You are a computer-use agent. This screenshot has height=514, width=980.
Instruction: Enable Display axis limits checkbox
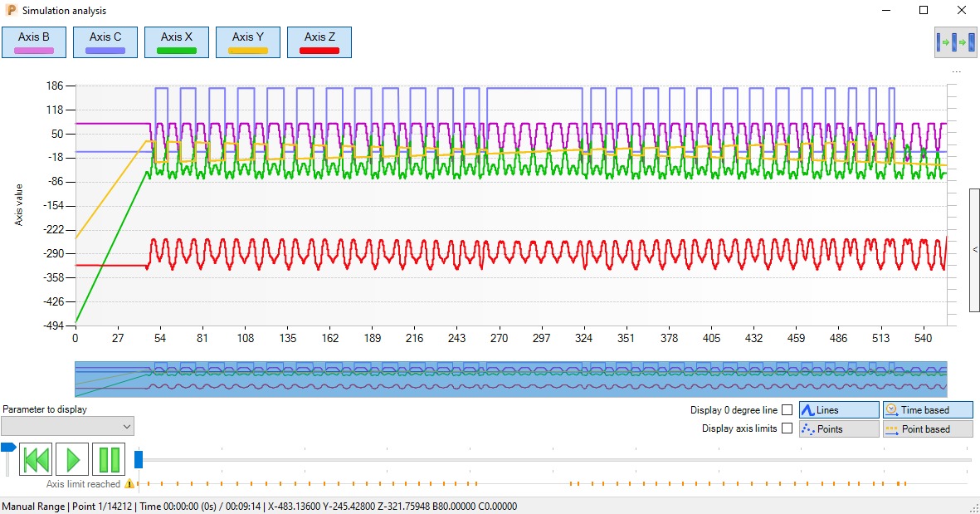pyautogui.click(x=787, y=428)
